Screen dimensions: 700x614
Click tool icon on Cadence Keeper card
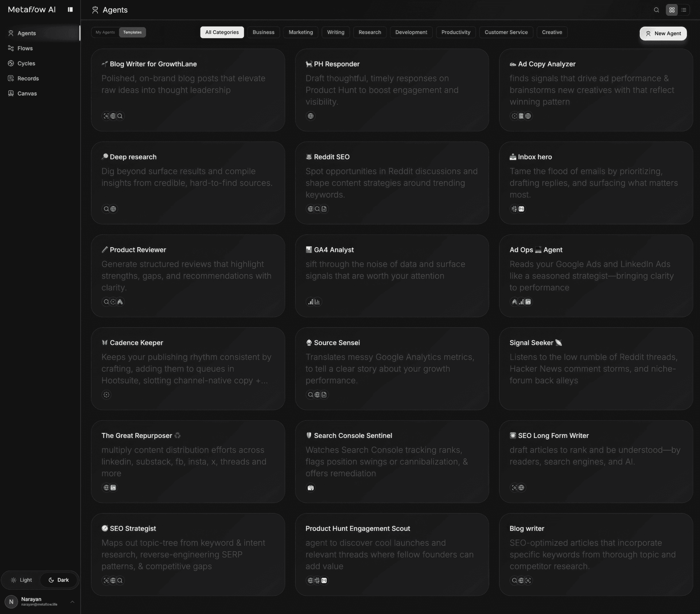(106, 395)
